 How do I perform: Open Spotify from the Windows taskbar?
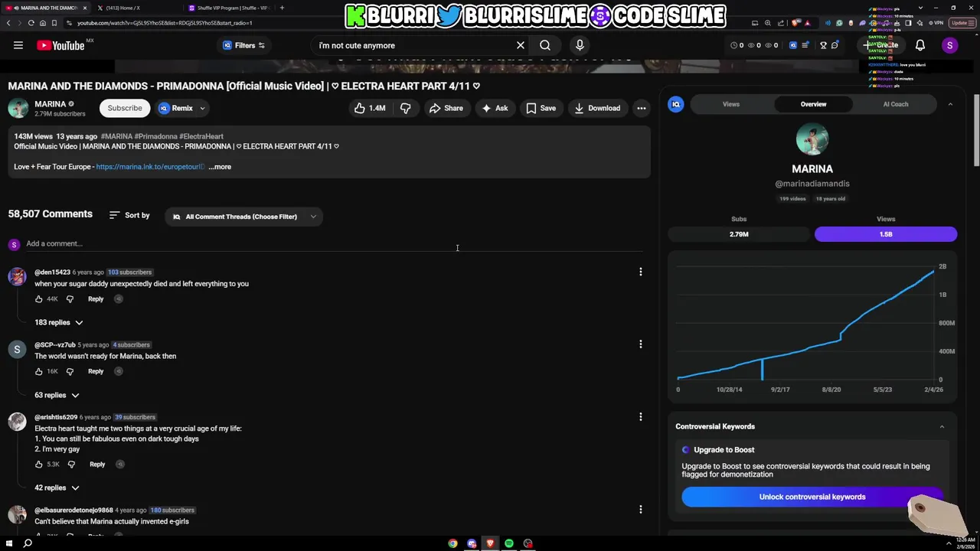(x=509, y=543)
